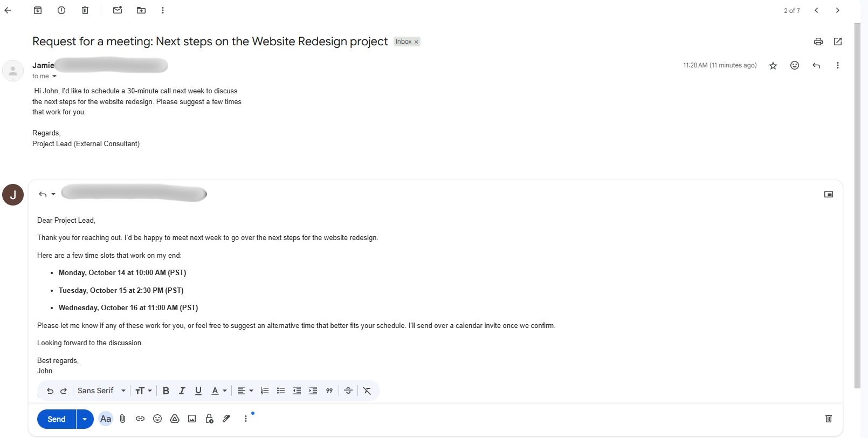Viewport: 868px width, 438px height.
Task: Open the schedule send dropdown arrow
Action: tap(85, 419)
